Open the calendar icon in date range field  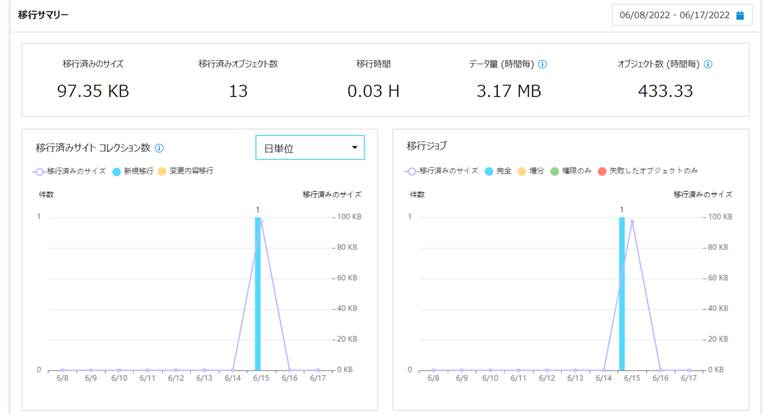(740, 16)
